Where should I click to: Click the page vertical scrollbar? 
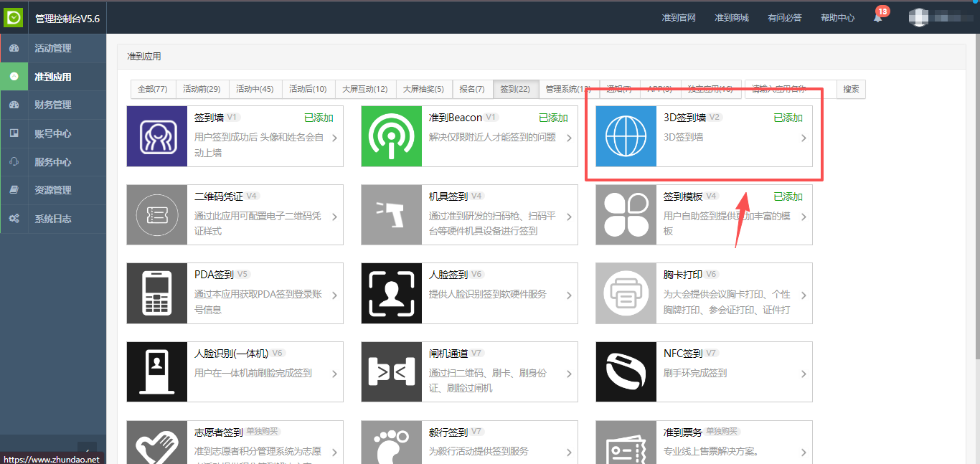pos(976,215)
